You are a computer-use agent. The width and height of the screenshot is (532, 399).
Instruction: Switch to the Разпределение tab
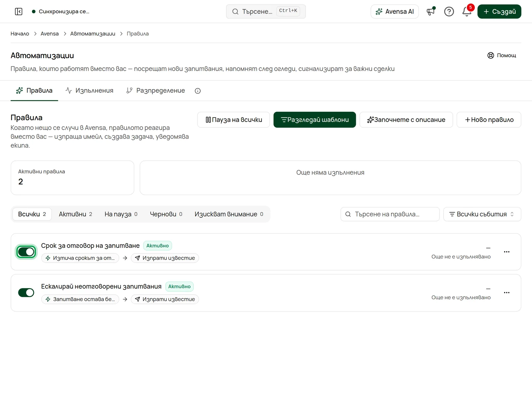(156, 90)
